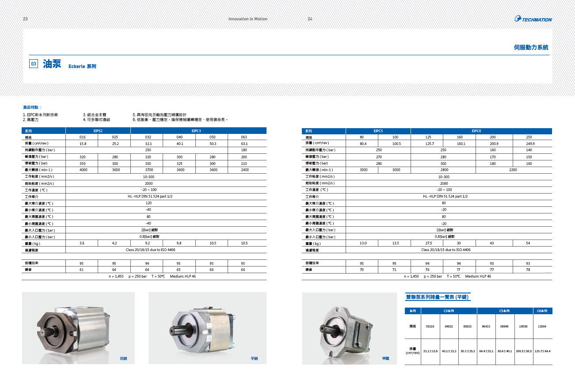Open the pump photo beside the twin-pump table
This screenshot has height=392, width=575.
[x=349, y=328]
